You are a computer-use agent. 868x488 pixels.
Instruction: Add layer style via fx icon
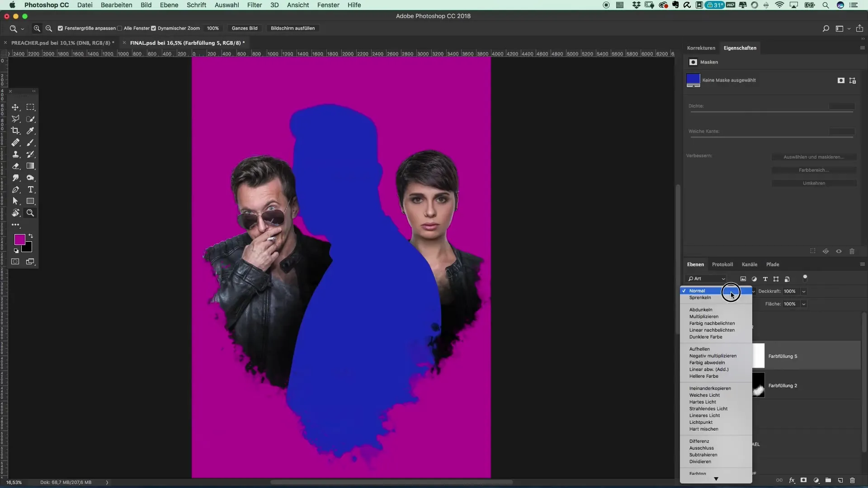click(792, 480)
